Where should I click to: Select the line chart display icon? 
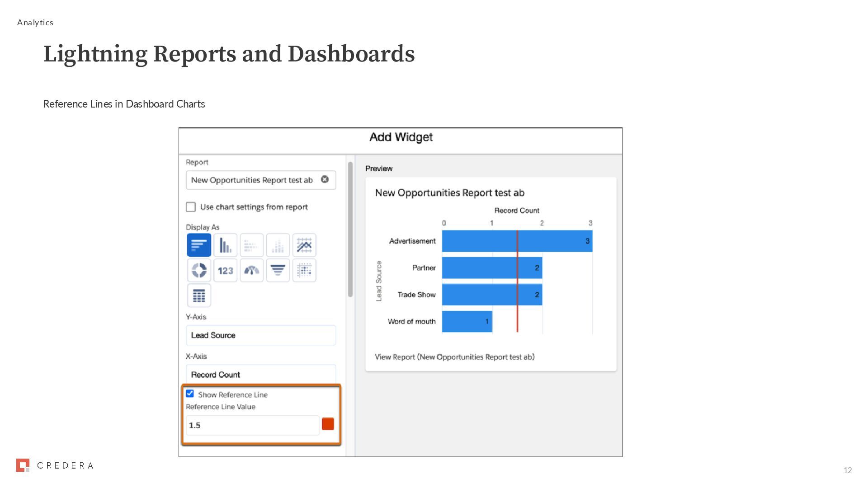(x=304, y=245)
